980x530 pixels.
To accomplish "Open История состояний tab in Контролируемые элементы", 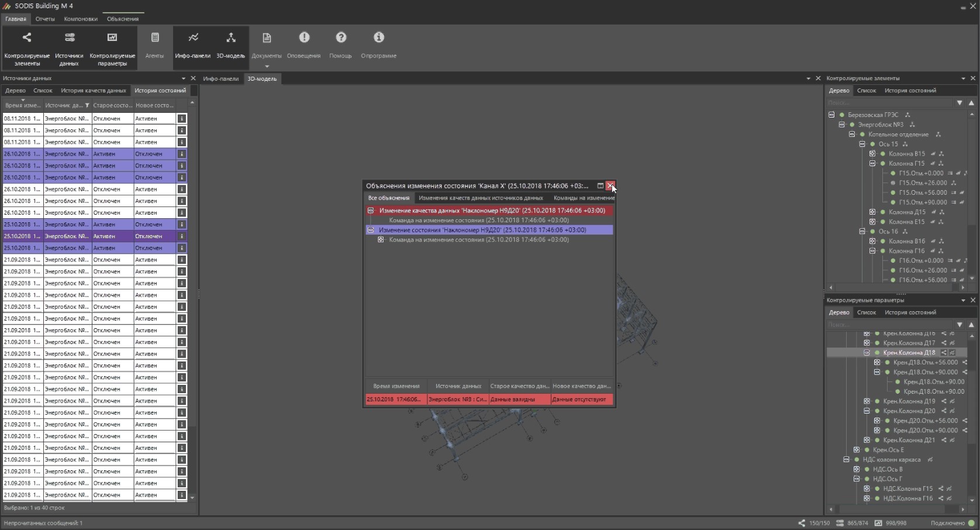I will pos(910,91).
